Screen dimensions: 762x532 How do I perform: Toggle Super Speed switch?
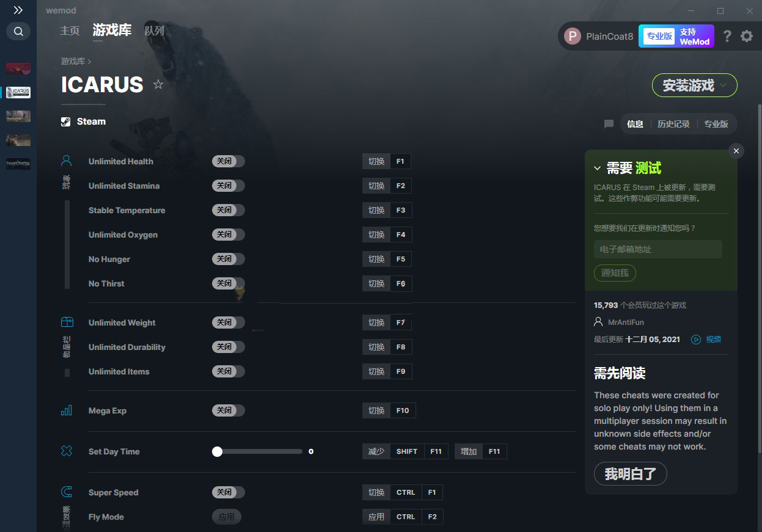coord(229,492)
